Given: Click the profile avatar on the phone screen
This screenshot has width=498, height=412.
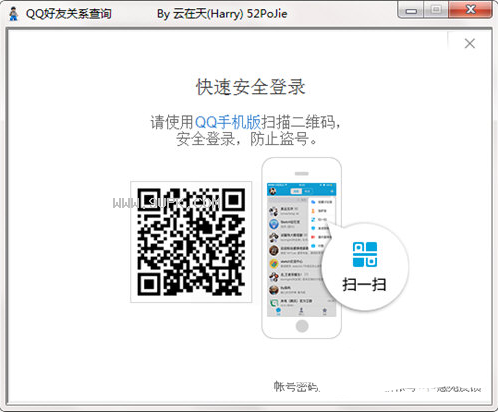Looking at the screenshot, I should click(x=273, y=191).
